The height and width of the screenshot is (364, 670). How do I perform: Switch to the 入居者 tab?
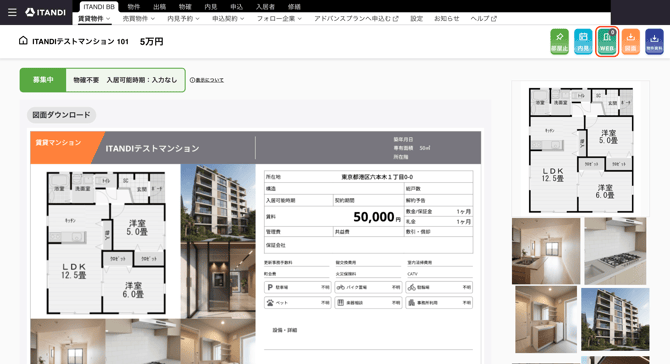265,6
